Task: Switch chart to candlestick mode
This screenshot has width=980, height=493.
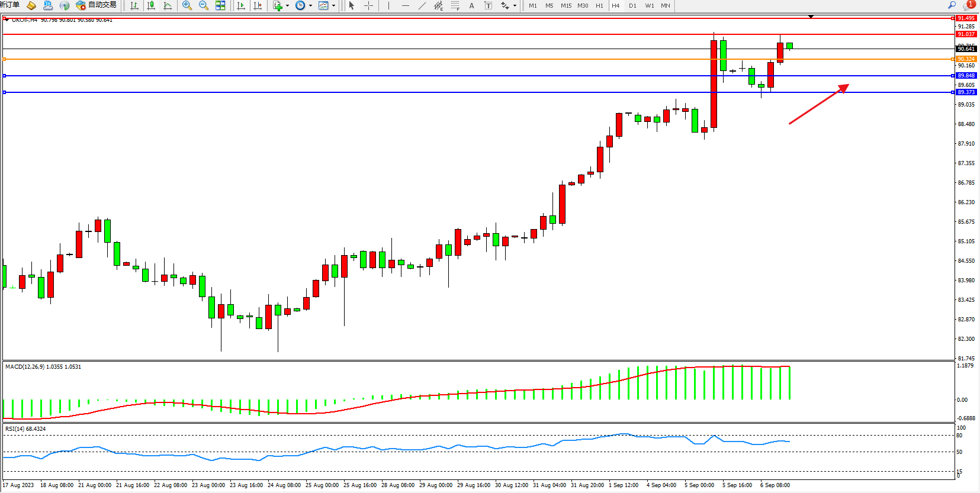Action: (151, 5)
